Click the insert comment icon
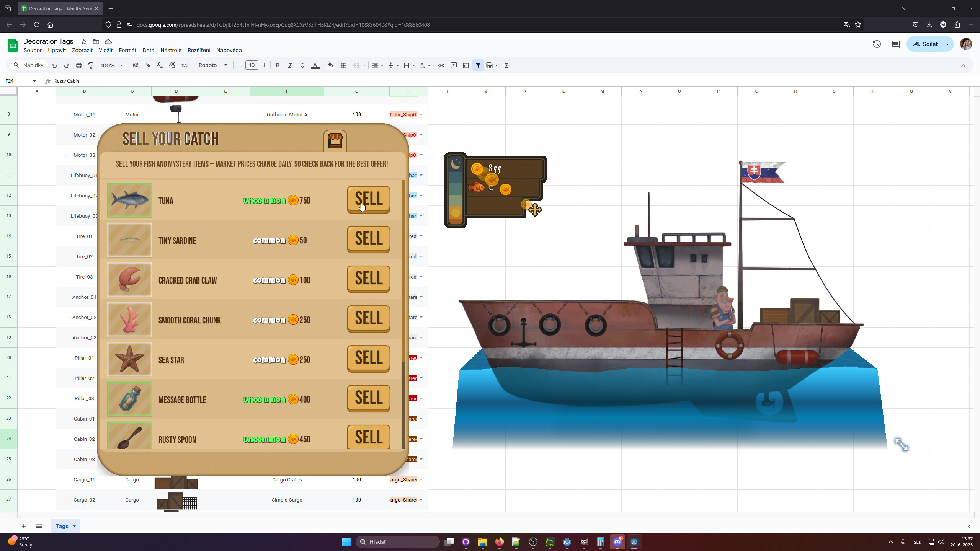The width and height of the screenshot is (980, 551). point(453,65)
